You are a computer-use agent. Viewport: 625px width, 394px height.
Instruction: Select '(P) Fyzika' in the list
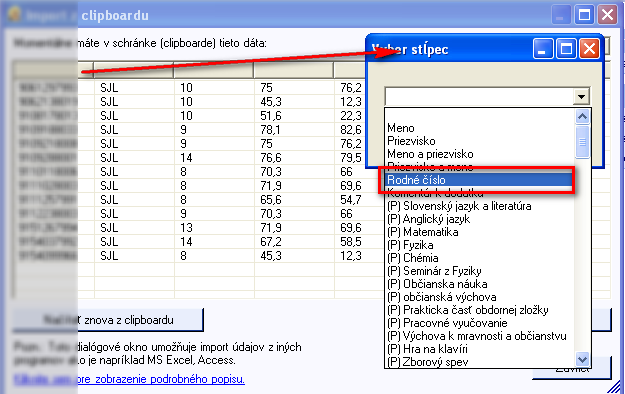(x=410, y=245)
